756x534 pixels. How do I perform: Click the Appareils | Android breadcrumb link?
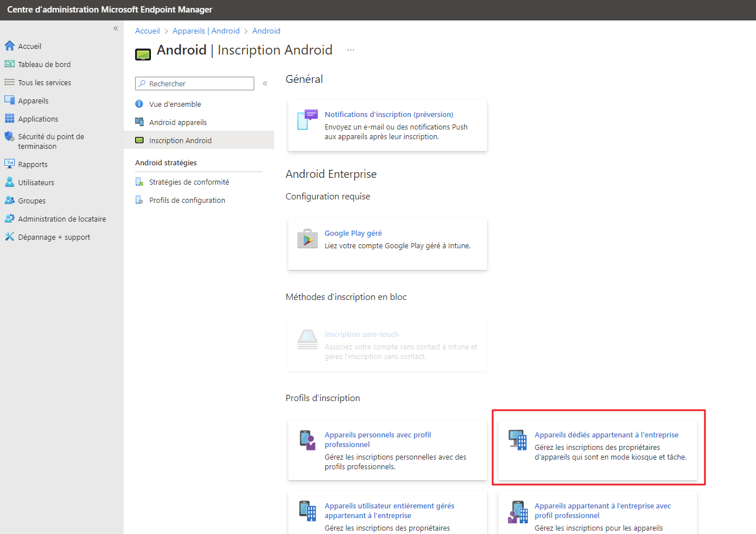click(206, 31)
